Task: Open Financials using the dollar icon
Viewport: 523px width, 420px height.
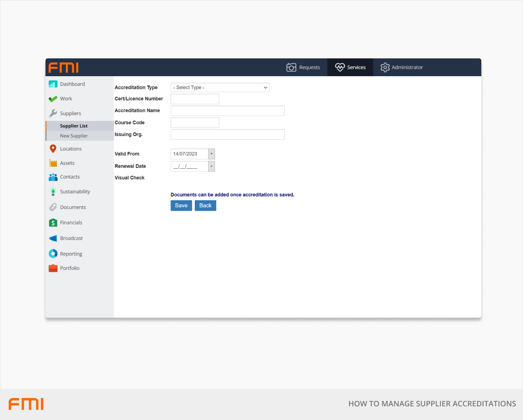Action: (x=53, y=223)
